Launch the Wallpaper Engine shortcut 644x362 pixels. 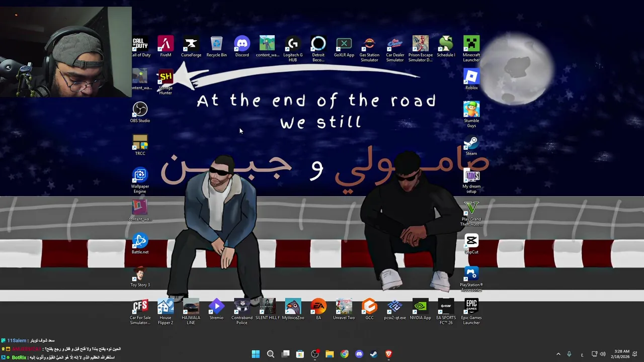tap(140, 180)
